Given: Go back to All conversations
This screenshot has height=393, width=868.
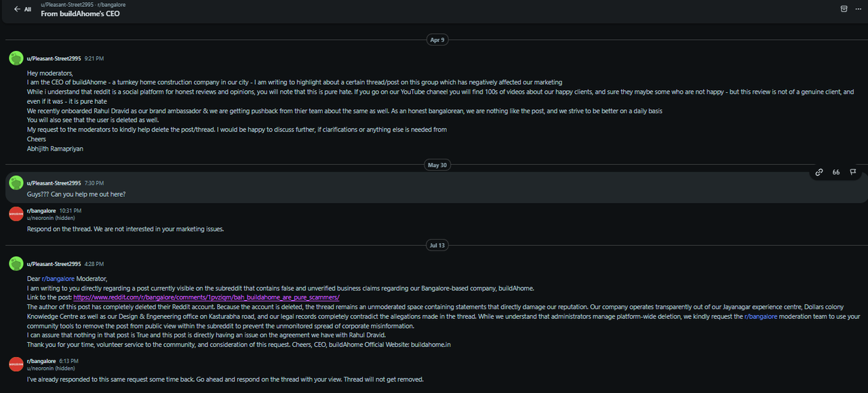Looking at the screenshot, I should point(22,10).
